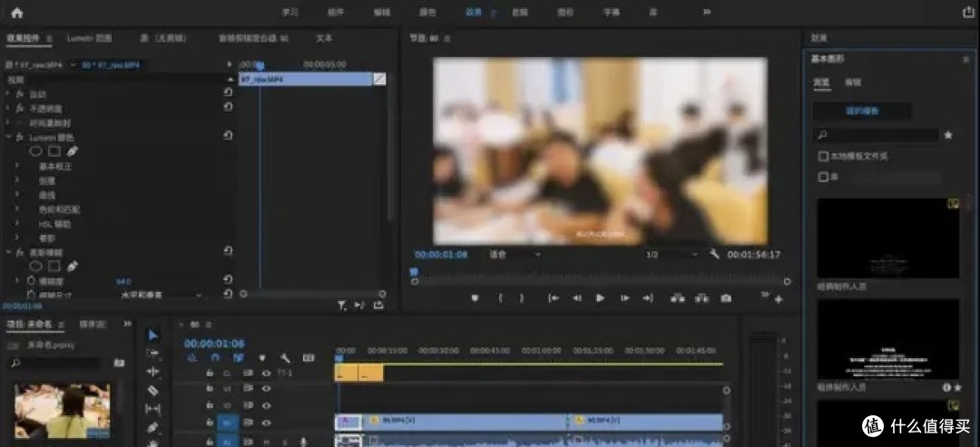
Task: Select the Razor tool
Action: 153,390
